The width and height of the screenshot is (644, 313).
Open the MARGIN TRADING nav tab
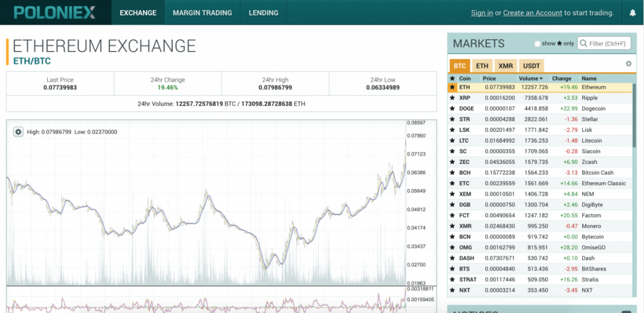[x=203, y=13]
